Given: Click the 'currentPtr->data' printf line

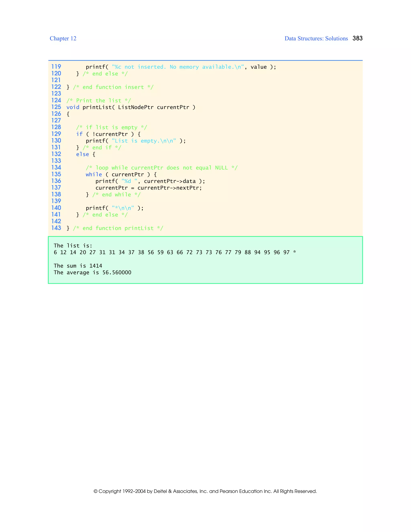Looking at the screenshot, I should point(150,181).
